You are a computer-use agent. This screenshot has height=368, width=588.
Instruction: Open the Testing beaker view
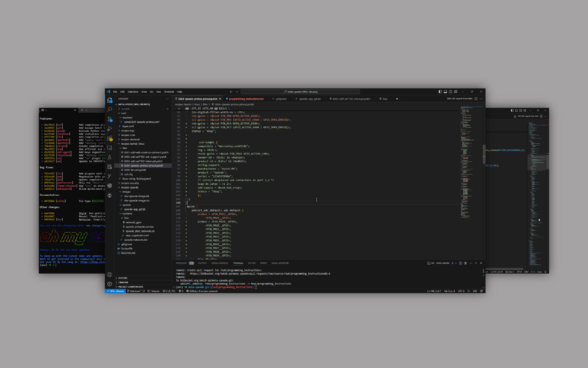click(110, 157)
